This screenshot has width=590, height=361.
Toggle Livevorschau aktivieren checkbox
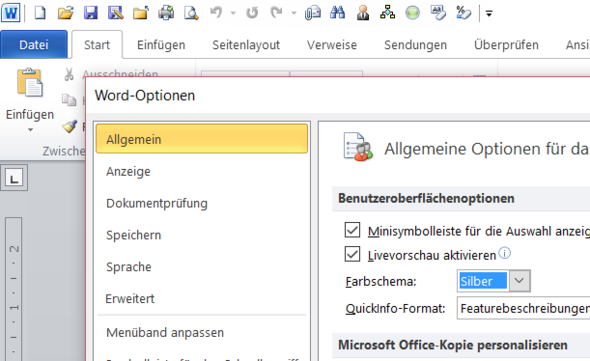coord(352,254)
